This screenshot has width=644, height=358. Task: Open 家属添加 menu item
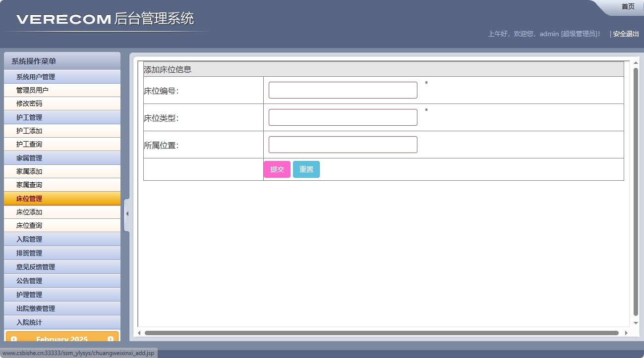62,171
